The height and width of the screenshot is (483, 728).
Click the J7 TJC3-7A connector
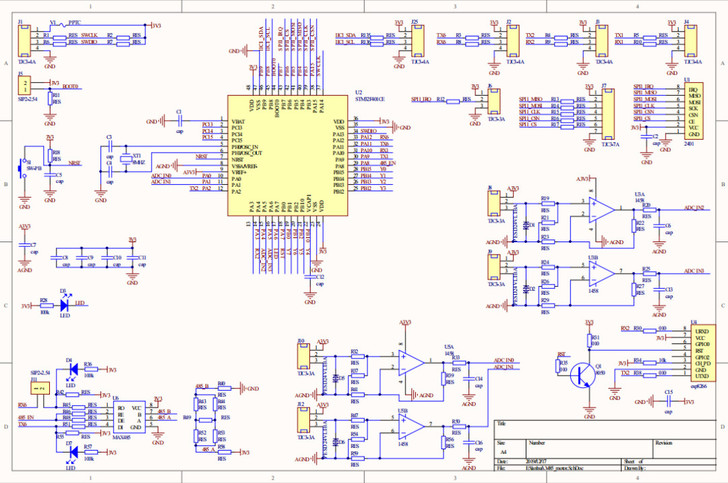coord(608,114)
